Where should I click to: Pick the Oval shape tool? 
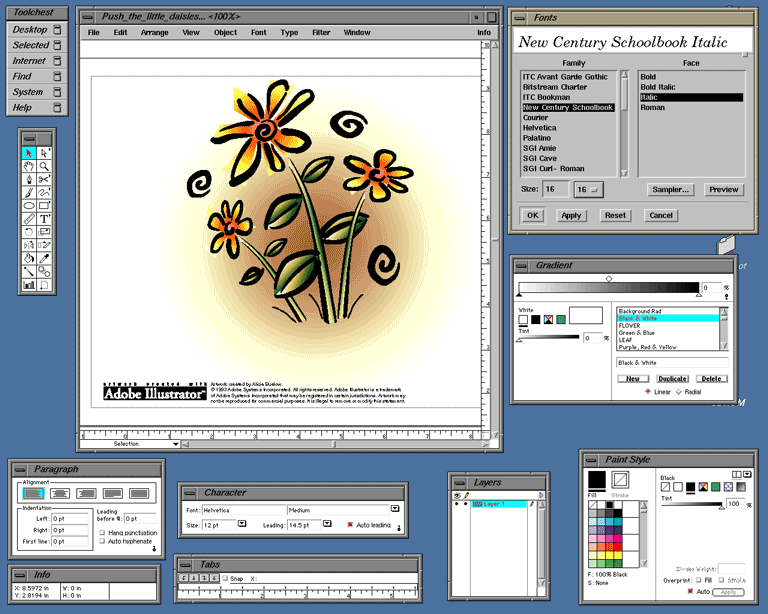29,205
